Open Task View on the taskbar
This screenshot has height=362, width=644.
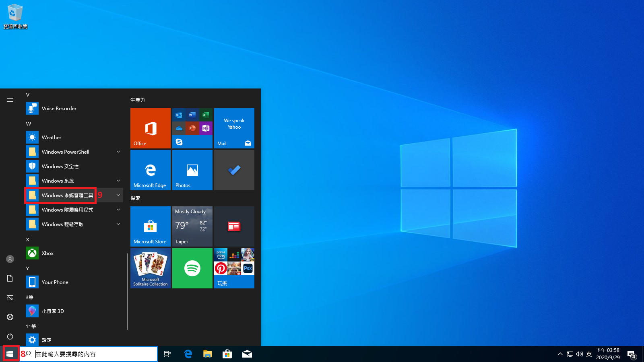(167, 354)
